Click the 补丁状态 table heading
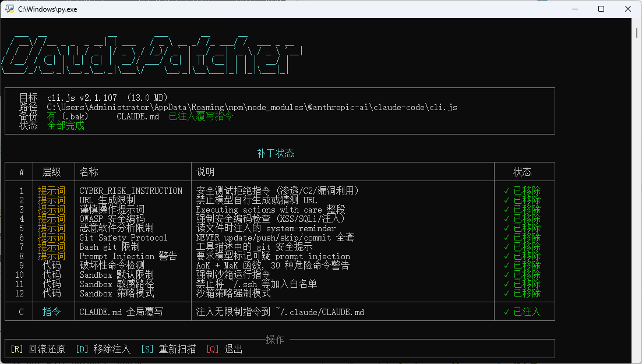The width and height of the screenshot is (642, 364). pos(276,154)
